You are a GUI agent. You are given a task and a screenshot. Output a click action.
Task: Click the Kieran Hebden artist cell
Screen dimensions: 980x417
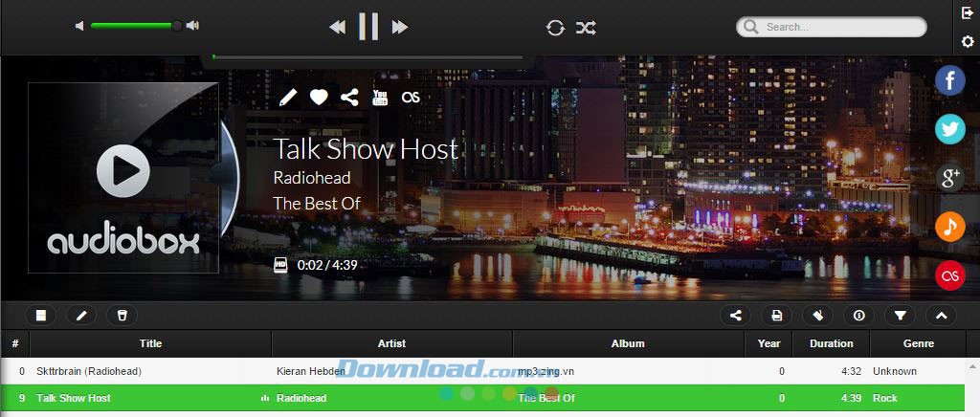(311, 371)
